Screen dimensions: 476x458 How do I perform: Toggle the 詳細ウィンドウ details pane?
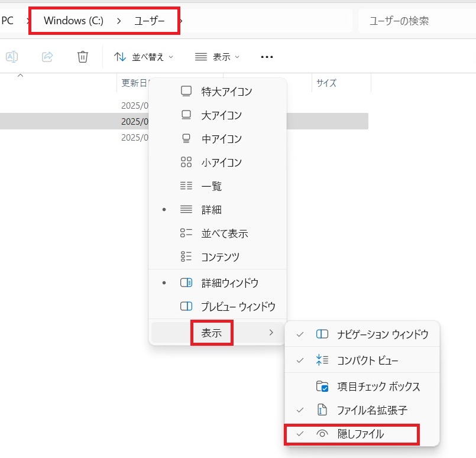(229, 283)
